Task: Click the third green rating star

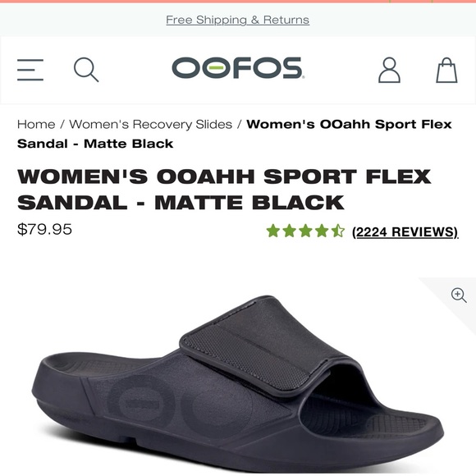Action: pos(305,231)
